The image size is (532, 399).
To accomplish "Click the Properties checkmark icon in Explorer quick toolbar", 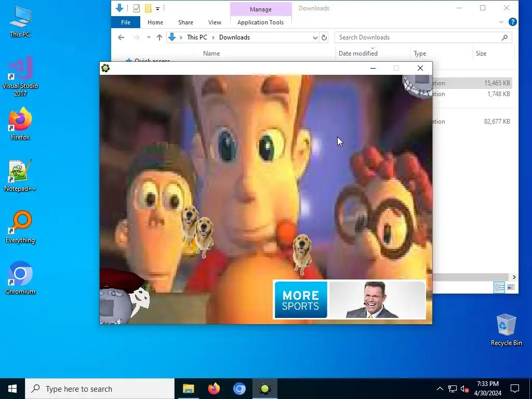I will tap(137, 8).
